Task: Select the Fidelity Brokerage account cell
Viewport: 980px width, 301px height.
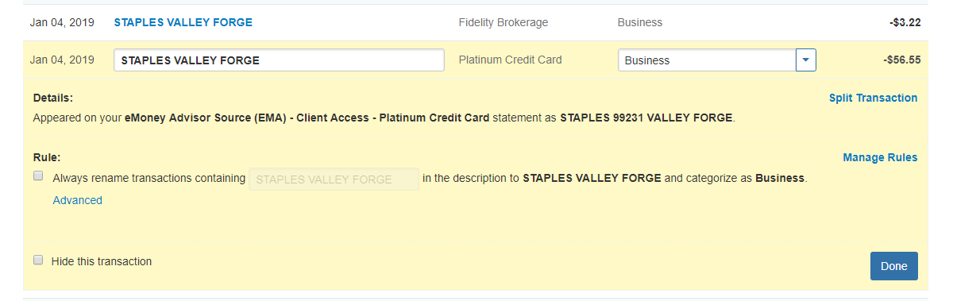Action: click(x=504, y=22)
